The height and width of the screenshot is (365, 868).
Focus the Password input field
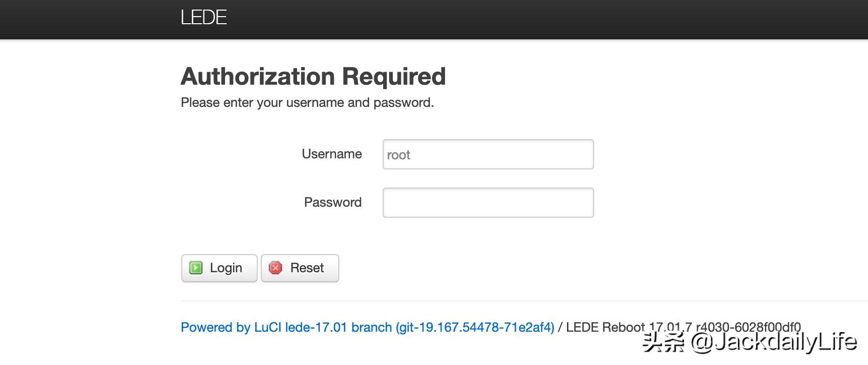pos(488,203)
